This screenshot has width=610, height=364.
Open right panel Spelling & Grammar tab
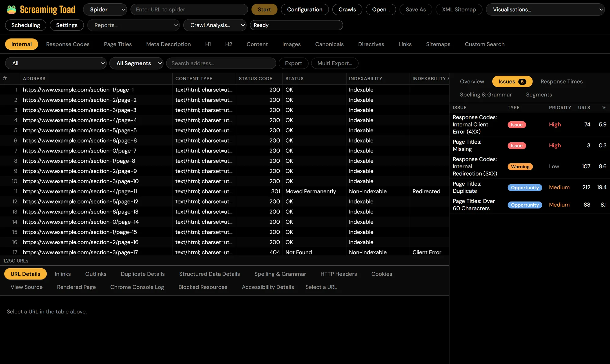(x=486, y=95)
